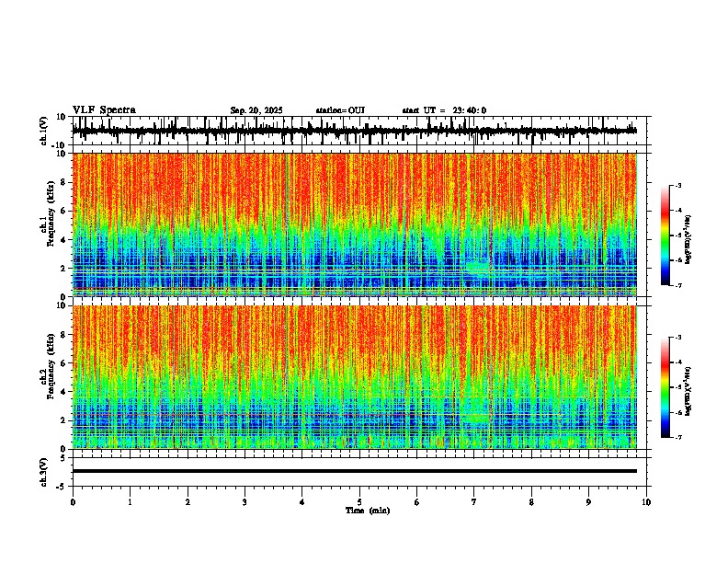Click the "2" kHz tick on ch.2 spectrogram axis
728x563 pixels.
click(x=64, y=419)
